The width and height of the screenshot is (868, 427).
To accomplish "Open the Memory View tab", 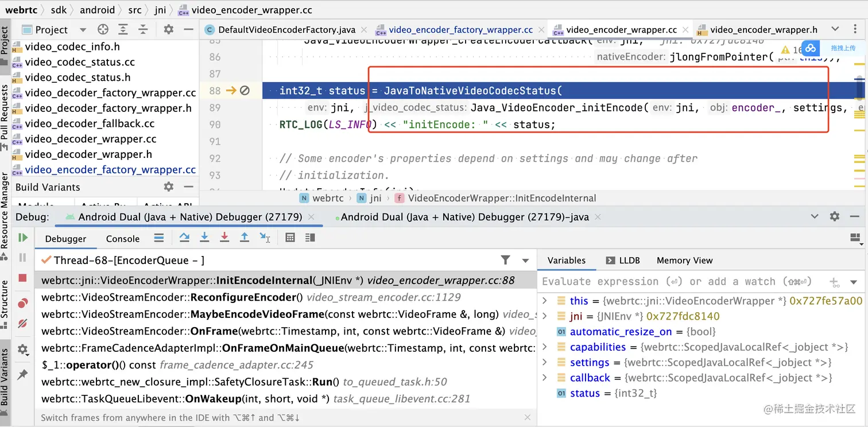I will pos(684,261).
